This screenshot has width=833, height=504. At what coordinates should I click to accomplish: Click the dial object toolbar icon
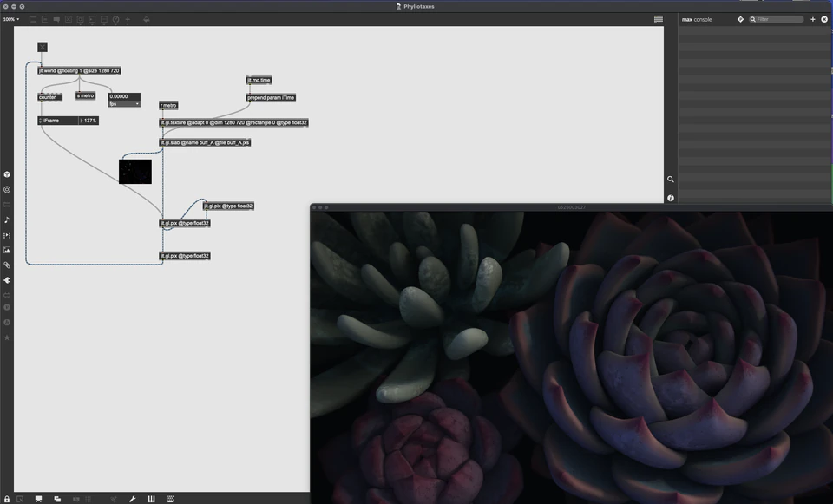tap(115, 19)
